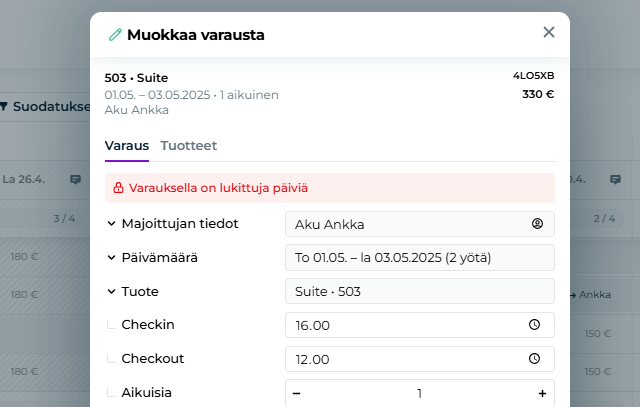Open the Suodatukset filter funnel
The width and height of the screenshot is (640, 407).
pyautogui.click(x=5, y=106)
